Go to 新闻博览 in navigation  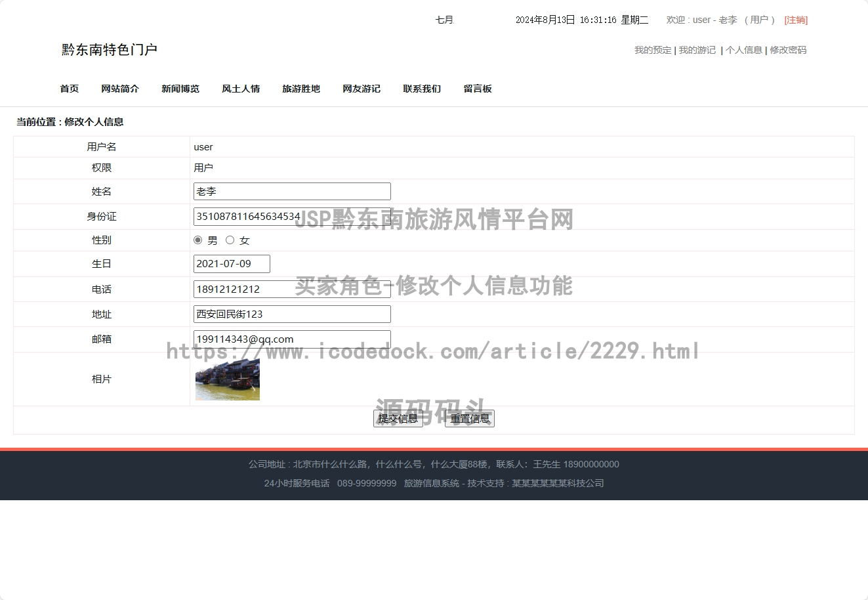click(x=180, y=89)
